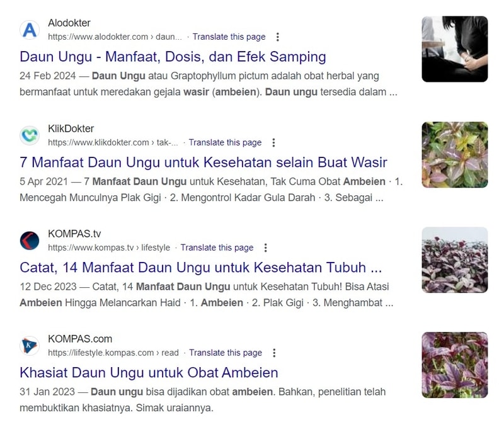Open the three-dot menu for KOMPAS.com result
Image resolution: width=504 pixels, height=432 pixels.
(274, 353)
